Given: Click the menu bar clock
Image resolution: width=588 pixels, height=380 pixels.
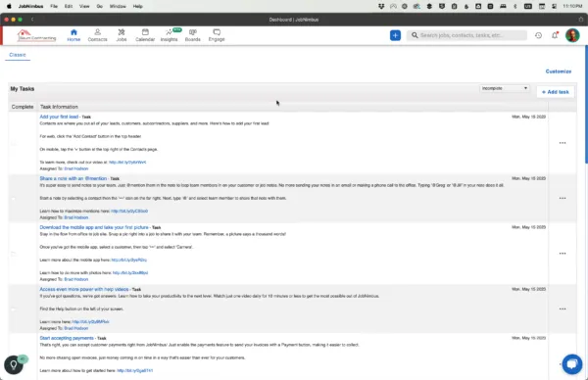Looking at the screenshot, I should (572, 6).
